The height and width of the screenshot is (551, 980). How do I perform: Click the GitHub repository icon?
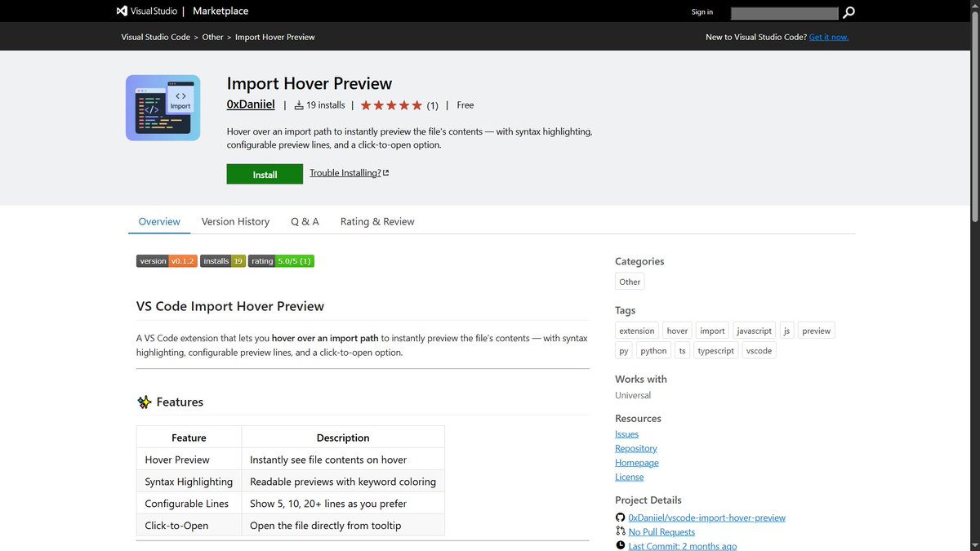click(620, 518)
